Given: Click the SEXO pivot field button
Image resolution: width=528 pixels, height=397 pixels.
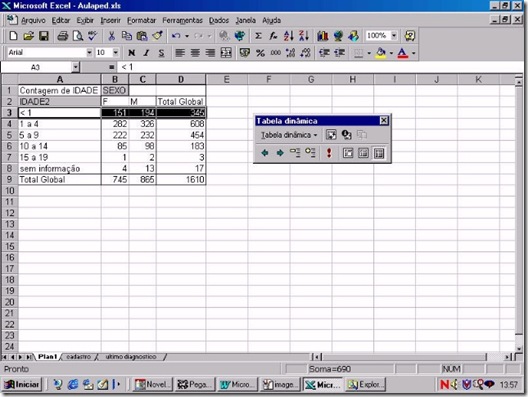Looking at the screenshot, I should (x=114, y=90).
